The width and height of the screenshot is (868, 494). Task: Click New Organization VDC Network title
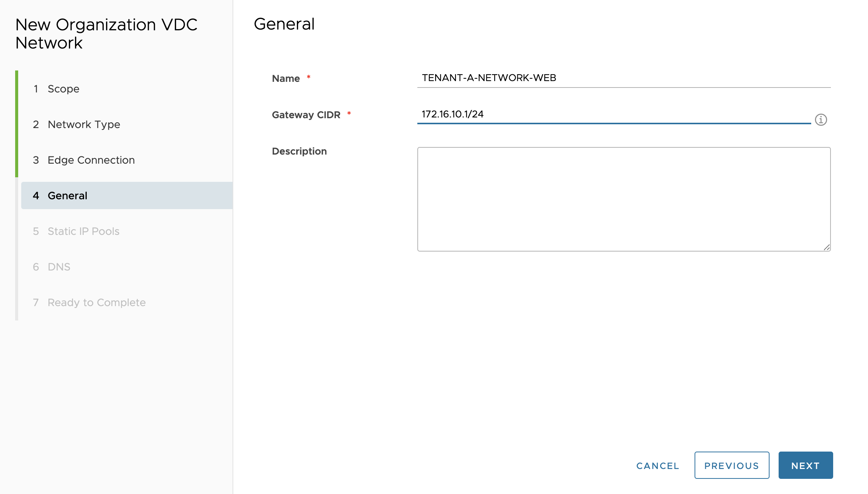pos(106,34)
